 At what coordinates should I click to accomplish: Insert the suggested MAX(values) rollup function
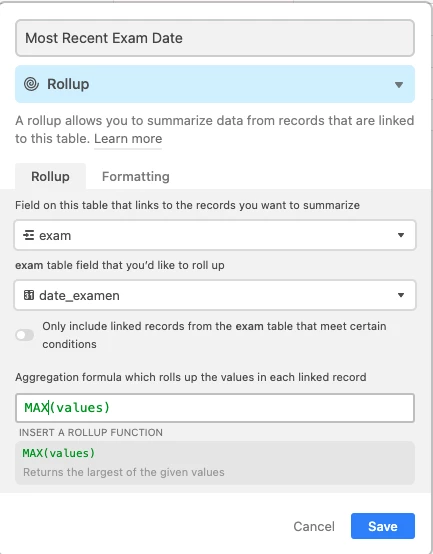point(59,453)
